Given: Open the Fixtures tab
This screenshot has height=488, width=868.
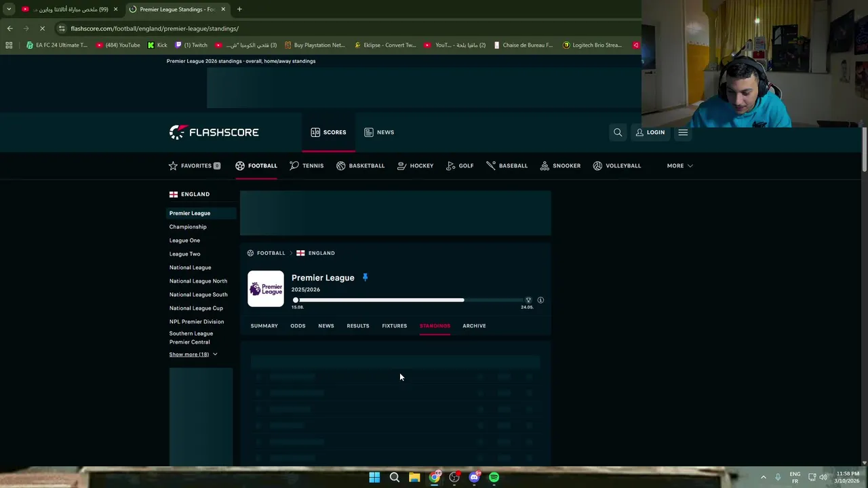Looking at the screenshot, I should pos(394,326).
